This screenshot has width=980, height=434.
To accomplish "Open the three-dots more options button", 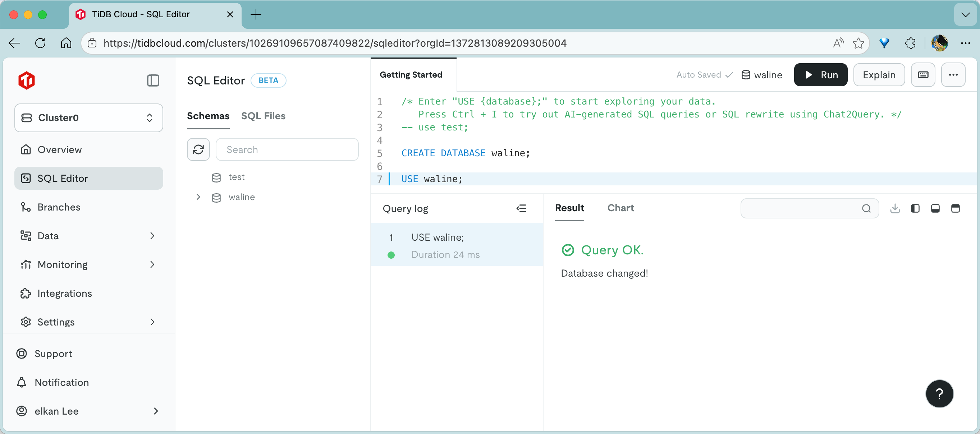I will (953, 75).
